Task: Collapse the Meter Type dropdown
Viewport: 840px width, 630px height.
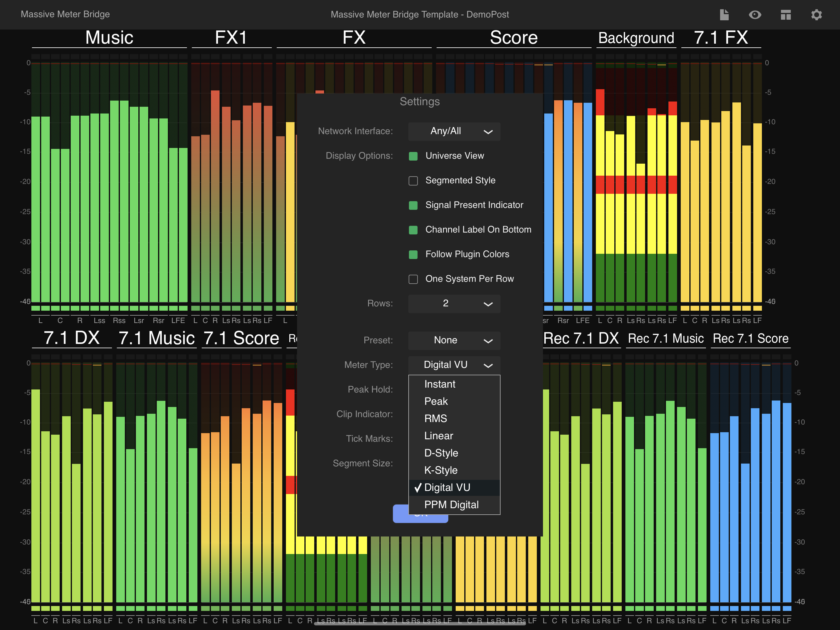Action: pyautogui.click(x=454, y=365)
